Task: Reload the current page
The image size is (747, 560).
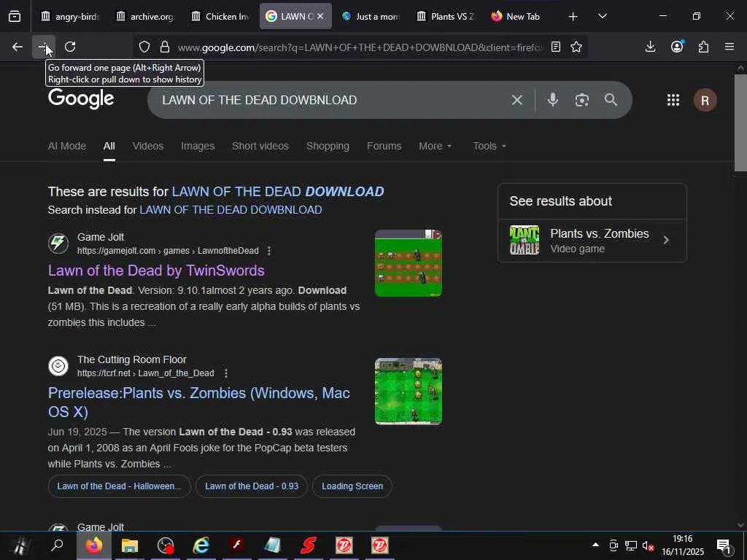Action: pos(70,47)
